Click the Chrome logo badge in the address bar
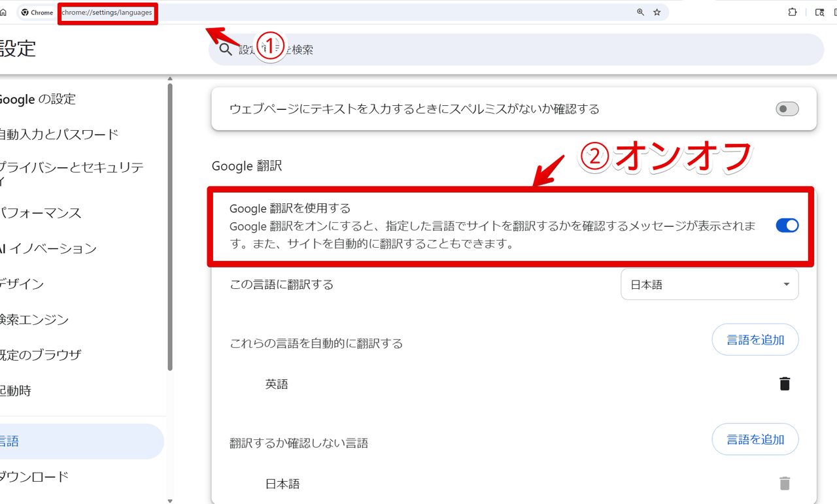 (x=24, y=12)
